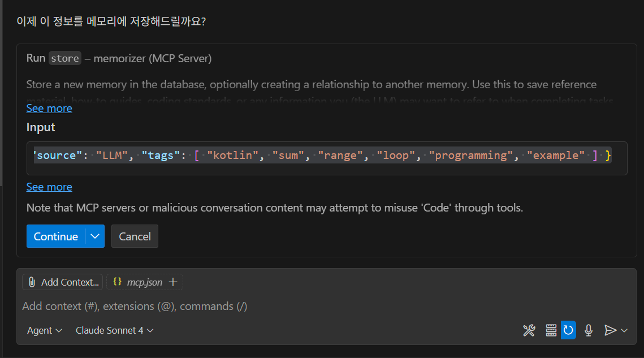The height and width of the screenshot is (358, 644).
Task: Expand tool description with first See more
Action: coord(49,108)
